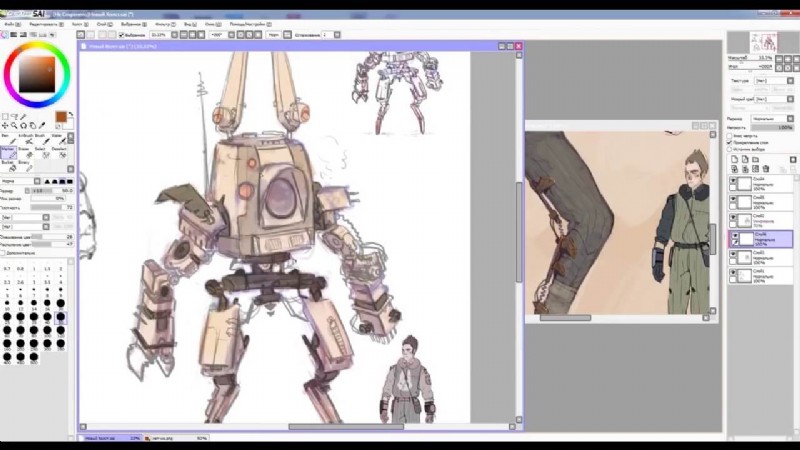Image resolution: width=800 pixels, height=450 pixels.
Task: Pick the Pen tool
Action: pos(8,139)
